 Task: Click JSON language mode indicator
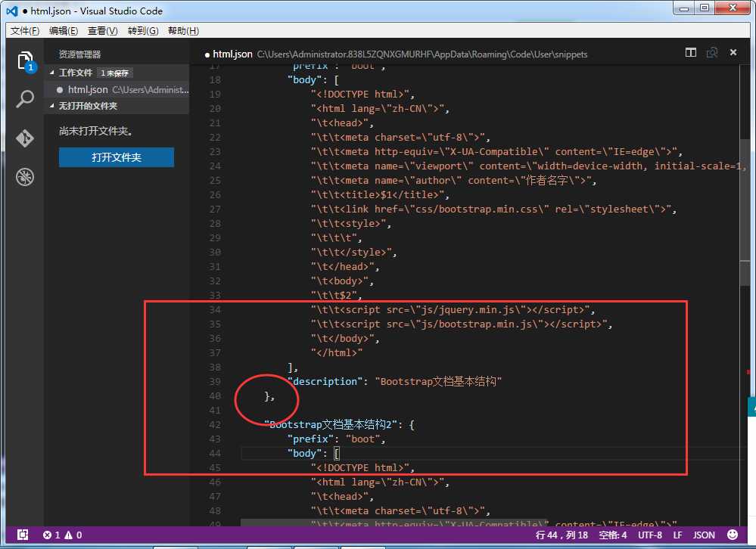point(704,535)
